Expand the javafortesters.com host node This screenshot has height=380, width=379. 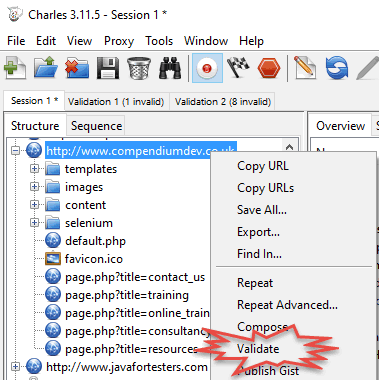coord(15,367)
